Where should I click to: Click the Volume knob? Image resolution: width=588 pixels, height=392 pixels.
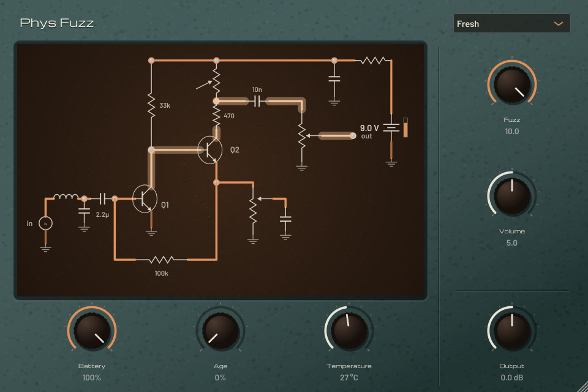512,196
